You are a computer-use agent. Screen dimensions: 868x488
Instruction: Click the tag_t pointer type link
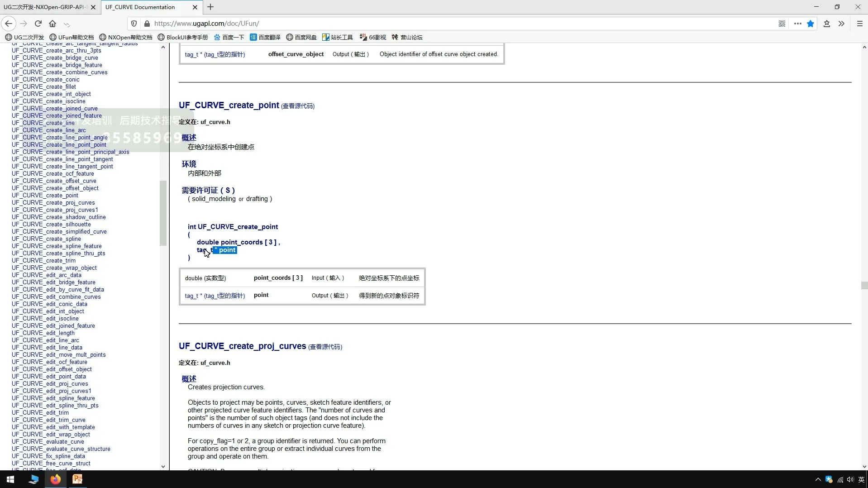[215, 296]
